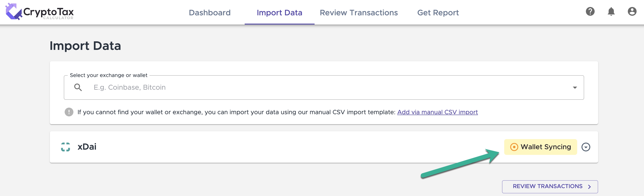Click the CryptoTax Calculator logo
The height and width of the screenshot is (196, 644).
coord(40,12)
